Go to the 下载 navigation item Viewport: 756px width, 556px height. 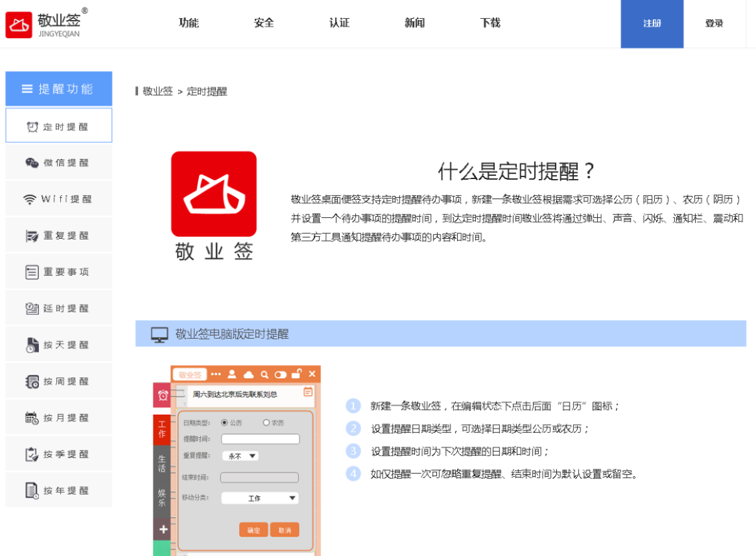coord(490,23)
